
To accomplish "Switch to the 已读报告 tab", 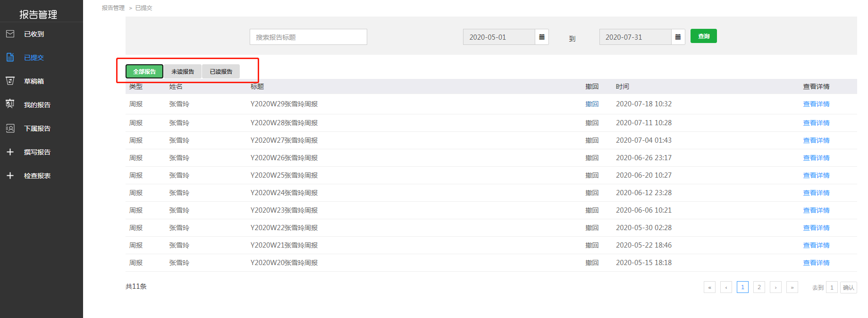I will tap(221, 71).
